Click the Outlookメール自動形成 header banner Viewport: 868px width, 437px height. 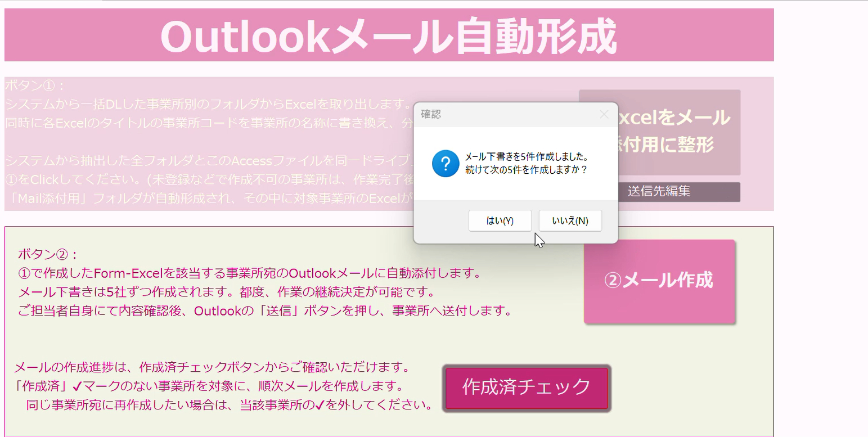click(x=389, y=35)
